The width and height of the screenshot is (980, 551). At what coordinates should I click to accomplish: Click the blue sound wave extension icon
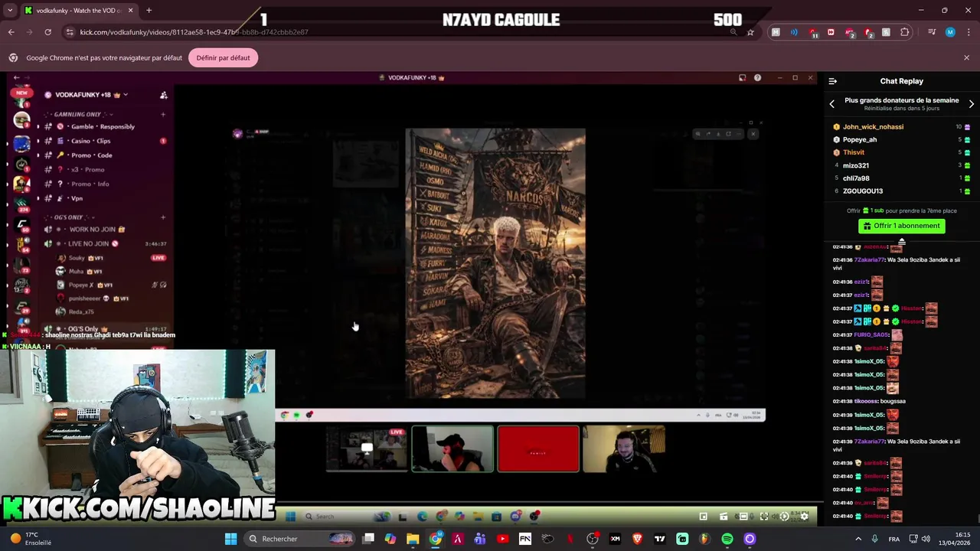click(794, 32)
